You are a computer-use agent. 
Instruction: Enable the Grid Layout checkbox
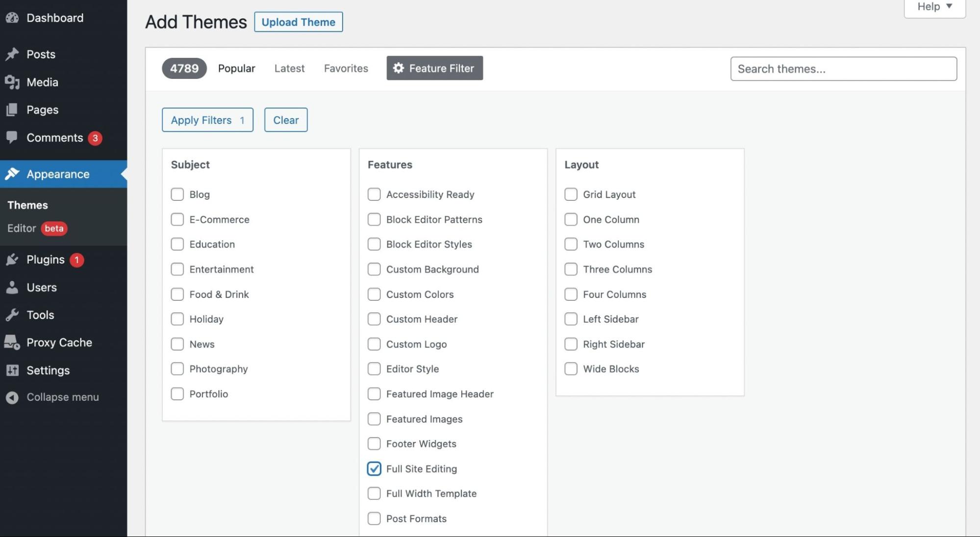[x=571, y=194]
